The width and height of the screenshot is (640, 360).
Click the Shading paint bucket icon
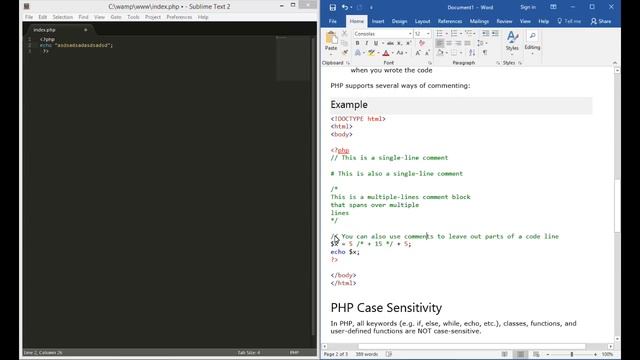(x=440, y=53)
